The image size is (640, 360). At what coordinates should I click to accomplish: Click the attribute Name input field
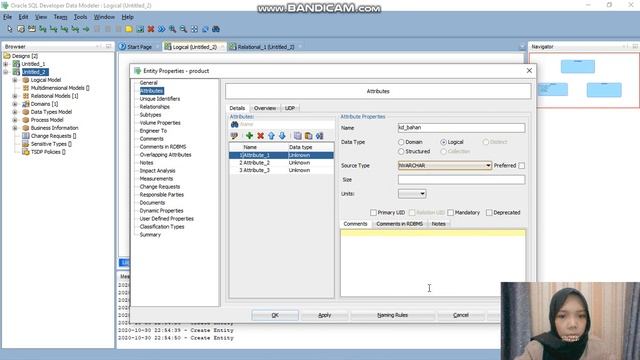tap(461, 128)
